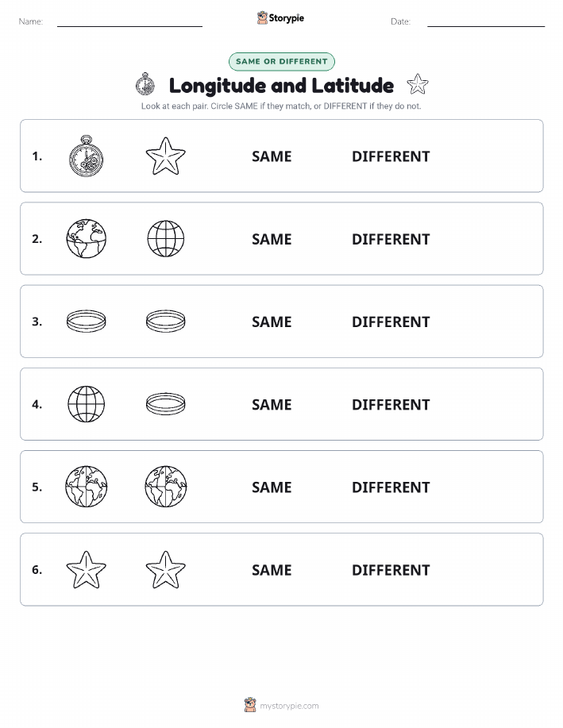Click the left starfish in row 6

point(87,570)
